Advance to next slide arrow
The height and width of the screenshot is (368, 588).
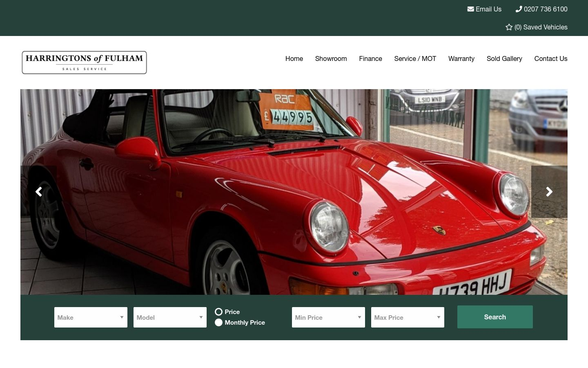(x=549, y=192)
